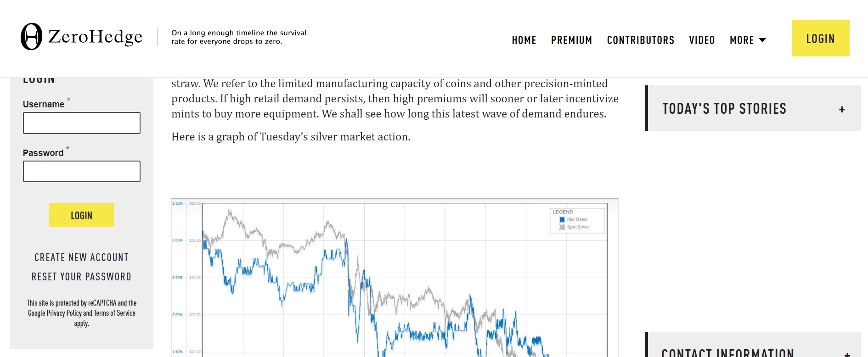Open the Google Privacy Policy link
868x357 pixels.
pyautogui.click(x=55, y=313)
